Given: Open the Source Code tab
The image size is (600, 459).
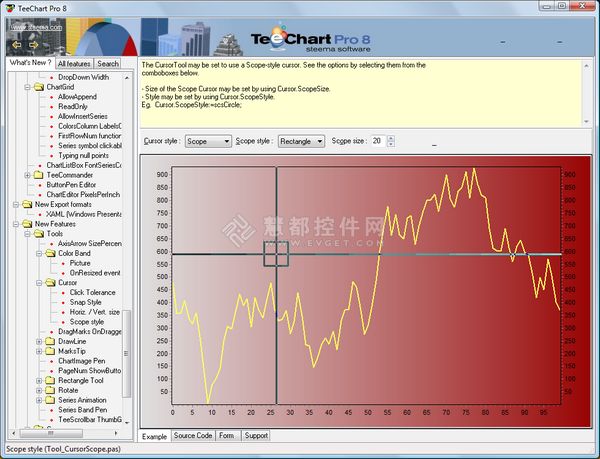Looking at the screenshot, I should (x=192, y=435).
